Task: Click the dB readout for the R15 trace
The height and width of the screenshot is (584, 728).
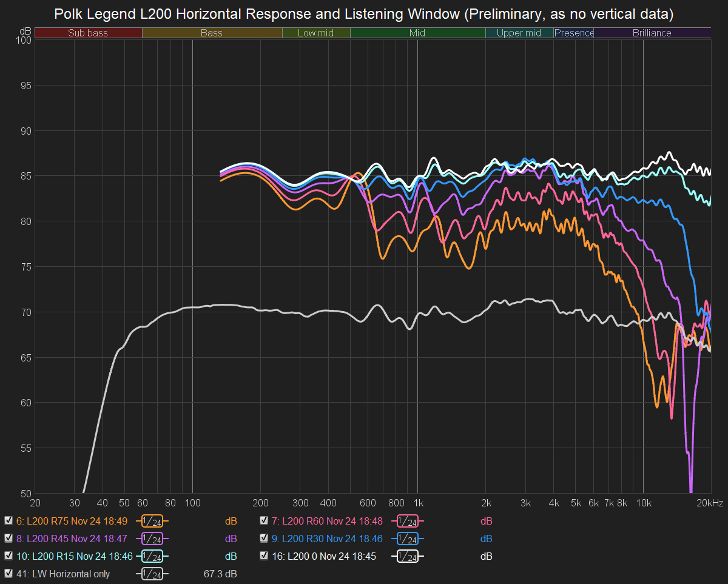Action: (231, 556)
